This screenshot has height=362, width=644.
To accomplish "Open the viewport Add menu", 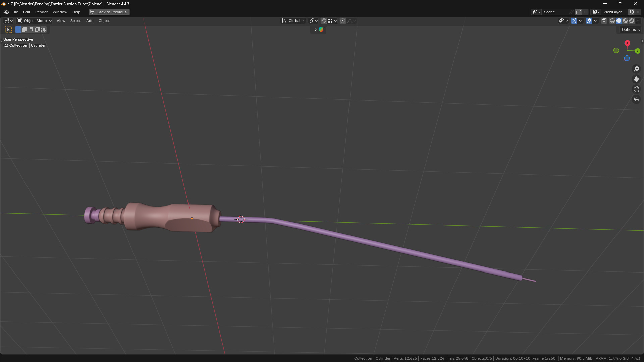I will [90, 21].
